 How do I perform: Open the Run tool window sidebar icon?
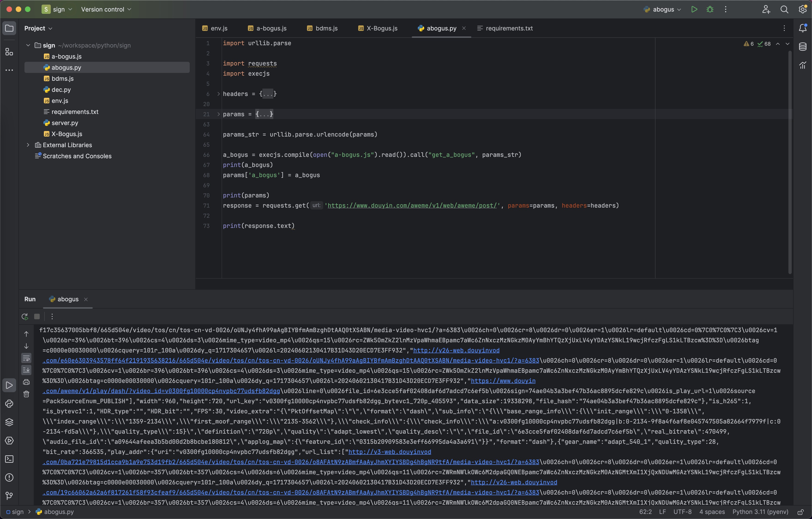point(9,385)
